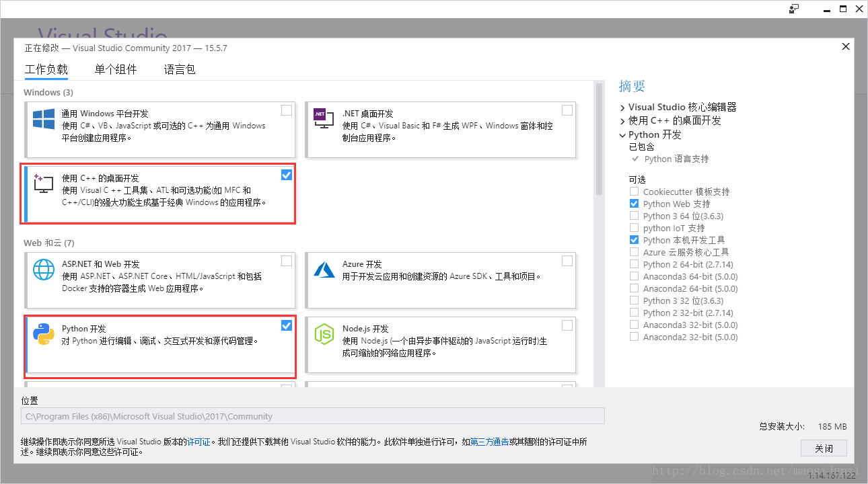
Task: Check the Azure 开发 workload checkbox
Action: (x=567, y=261)
